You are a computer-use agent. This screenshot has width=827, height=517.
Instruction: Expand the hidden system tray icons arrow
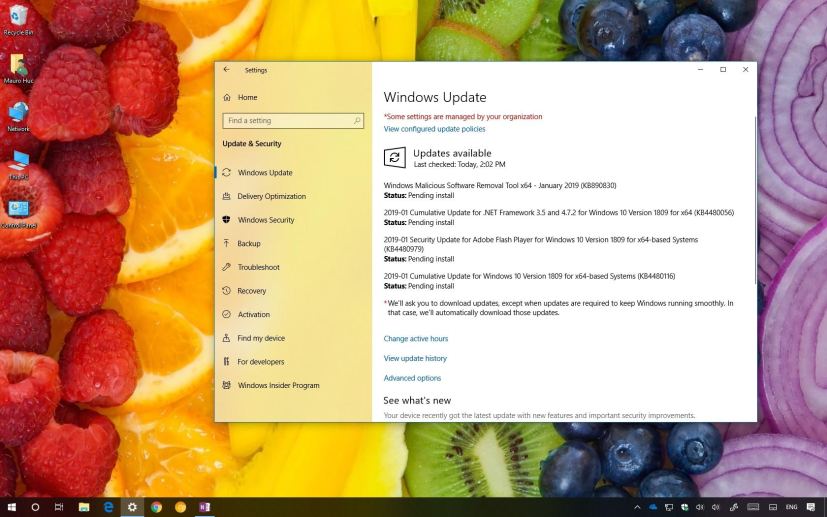[x=637, y=508]
